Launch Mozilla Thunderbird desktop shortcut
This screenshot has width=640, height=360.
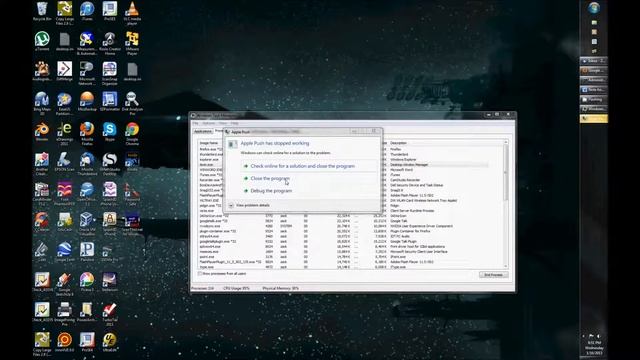[x=87, y=164]
